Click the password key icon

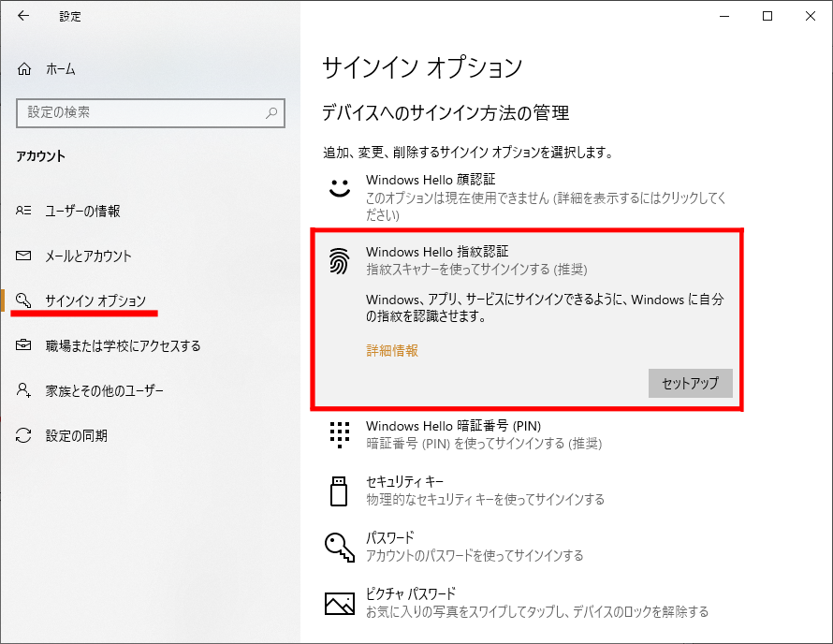(340, 547)
